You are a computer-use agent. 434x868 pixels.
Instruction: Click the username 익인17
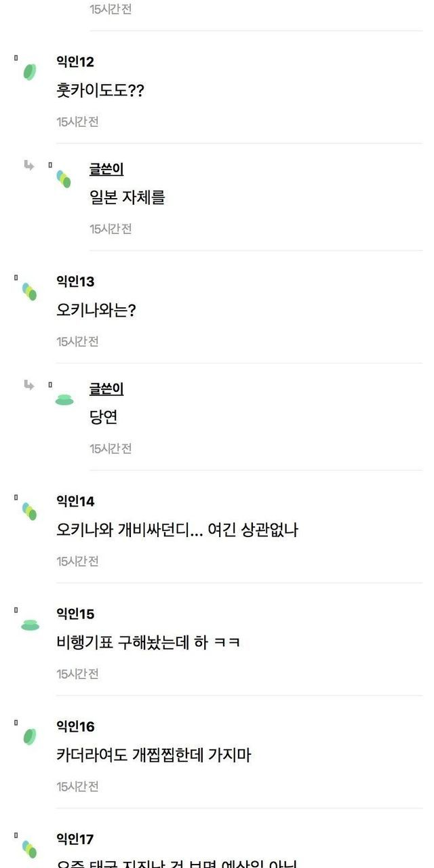(x=75, y=840)
